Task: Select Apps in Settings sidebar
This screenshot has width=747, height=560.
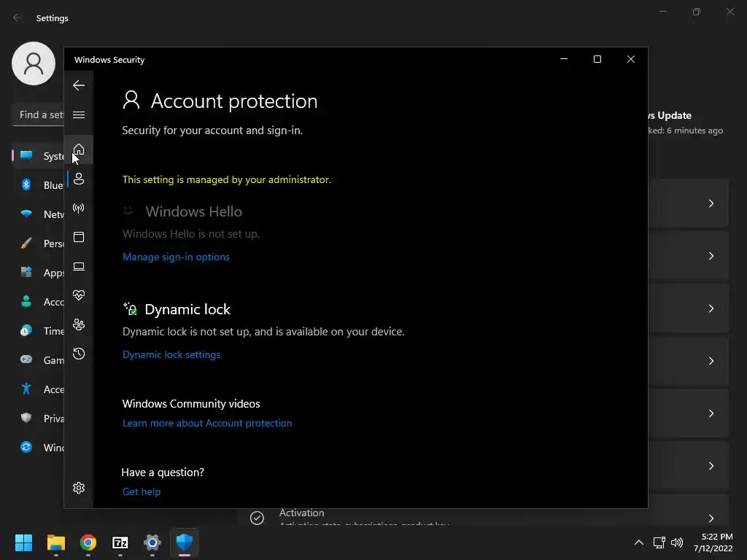Action: tap(38, 273)
